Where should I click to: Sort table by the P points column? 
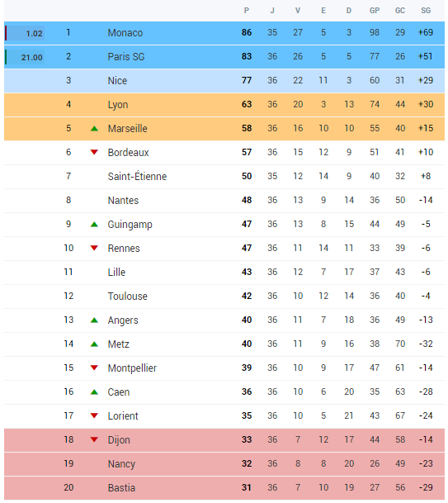tap(247, 11)
